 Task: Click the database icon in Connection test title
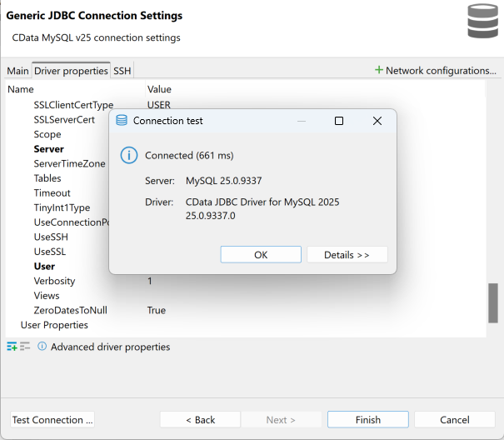click(122, 121)
